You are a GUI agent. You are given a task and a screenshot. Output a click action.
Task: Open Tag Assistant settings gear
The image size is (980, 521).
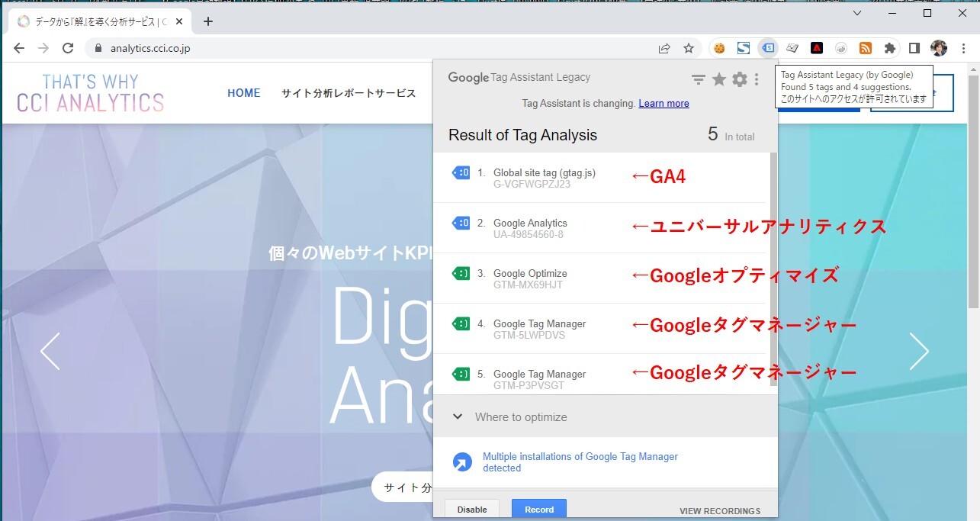[740, 79]
